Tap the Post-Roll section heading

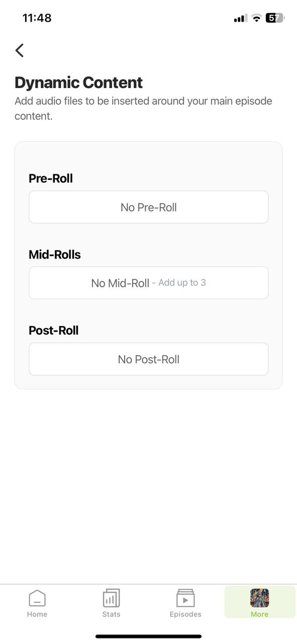(x=54, y=331)
